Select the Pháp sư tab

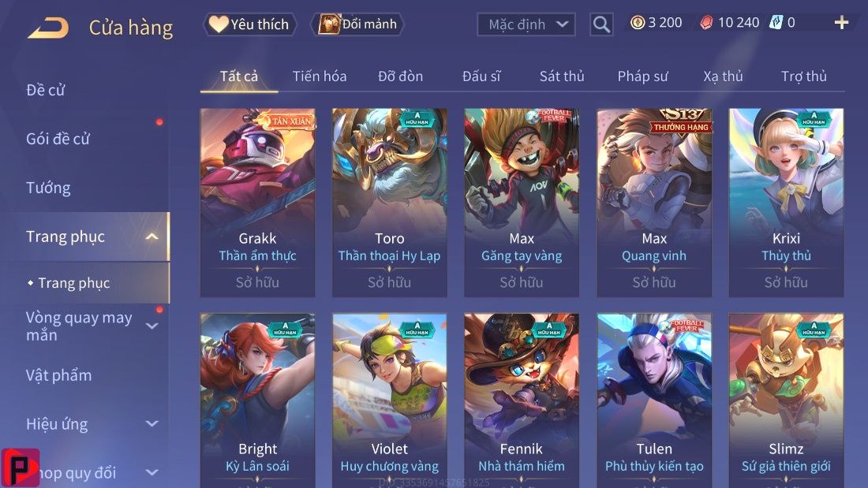tap(642, 76)
